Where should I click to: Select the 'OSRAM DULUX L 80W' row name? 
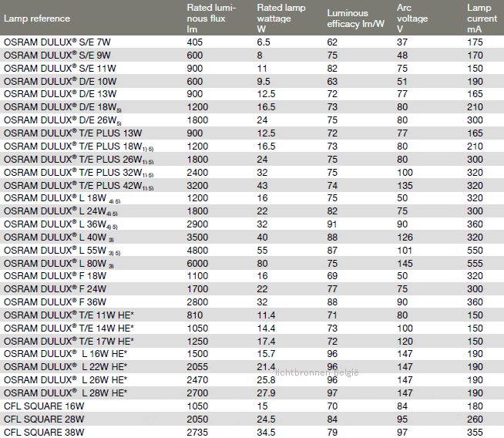coord(59,264)
